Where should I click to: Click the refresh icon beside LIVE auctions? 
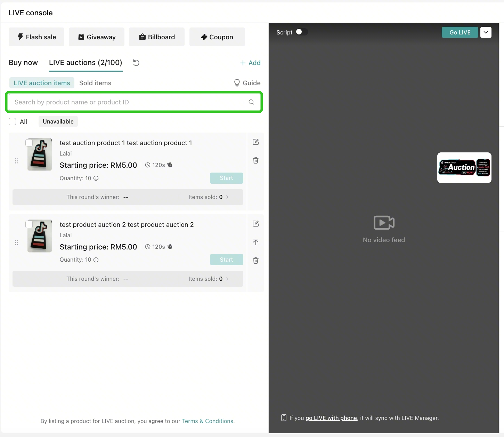point(136,63)
